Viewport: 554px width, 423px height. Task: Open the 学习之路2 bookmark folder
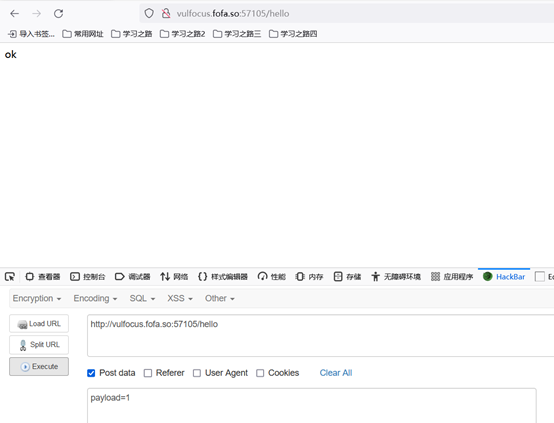click(x=182, y=34)
